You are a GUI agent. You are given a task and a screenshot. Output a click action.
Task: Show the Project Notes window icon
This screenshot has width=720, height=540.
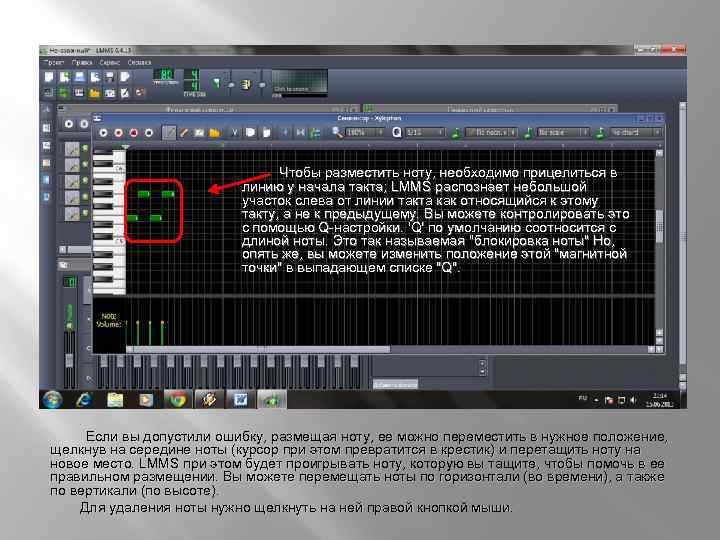(124, 93)
